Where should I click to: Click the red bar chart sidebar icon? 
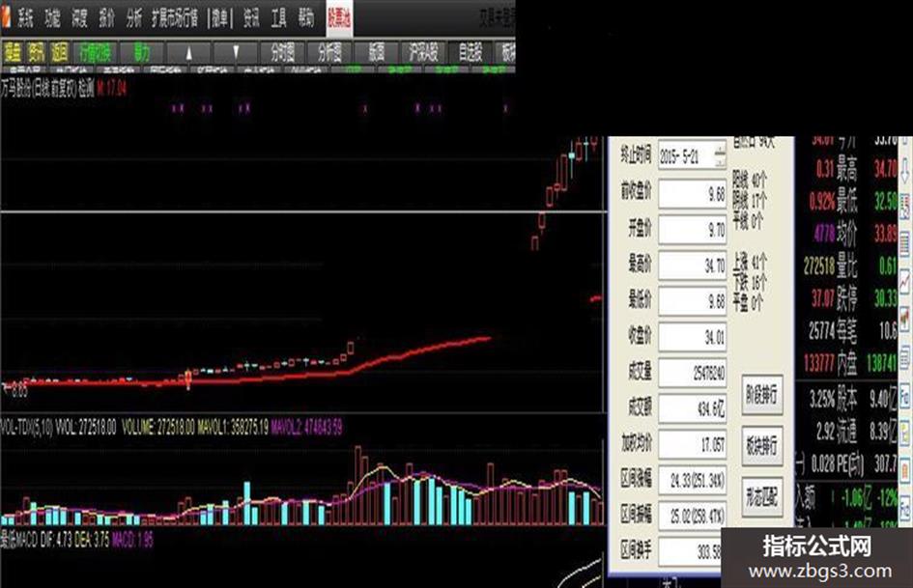905,318
